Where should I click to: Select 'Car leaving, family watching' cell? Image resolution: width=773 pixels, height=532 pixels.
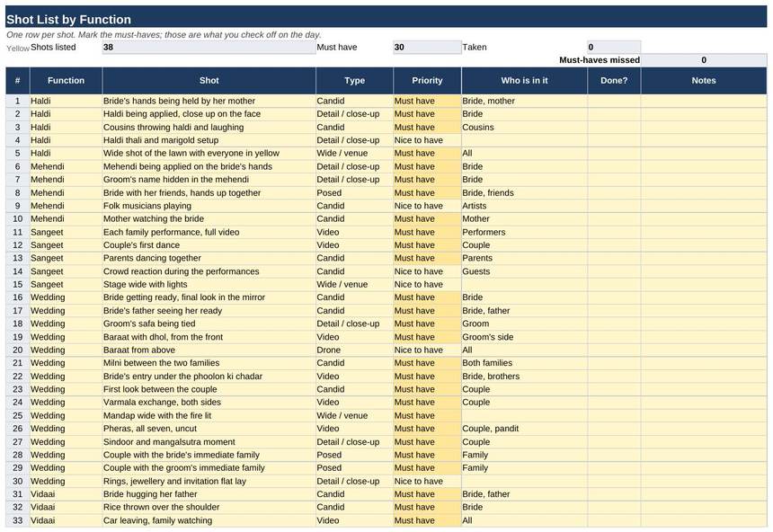pos(209,520)
